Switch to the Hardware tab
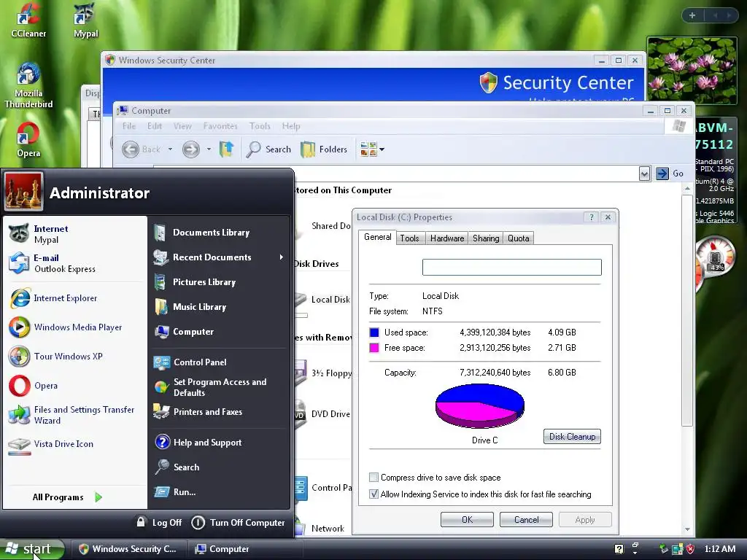Viewport: 747px width, 560px height. 447,238
